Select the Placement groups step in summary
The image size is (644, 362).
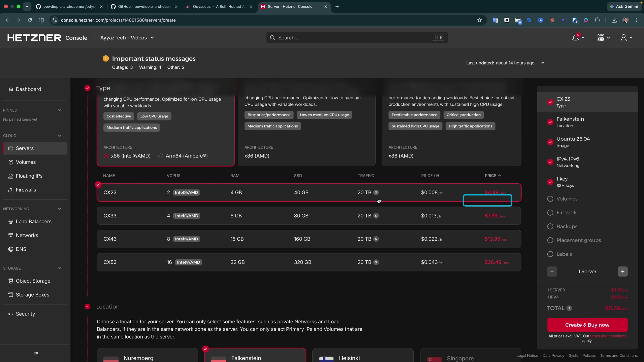point(574,240)
